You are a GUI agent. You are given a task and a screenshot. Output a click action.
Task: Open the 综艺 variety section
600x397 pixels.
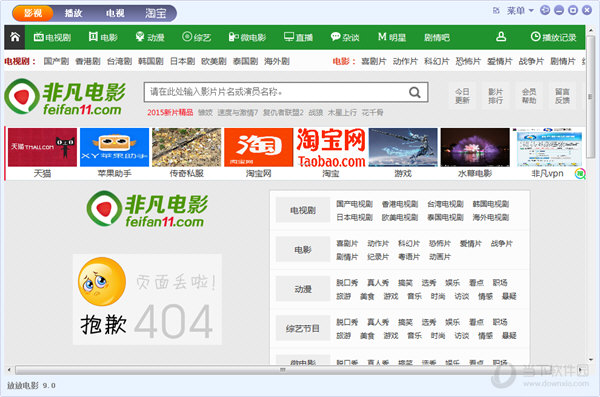coord(197,37)
